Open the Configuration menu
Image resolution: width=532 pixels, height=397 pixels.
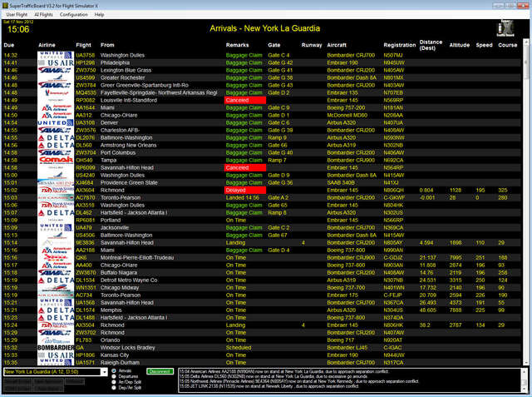tap(74, 15)
